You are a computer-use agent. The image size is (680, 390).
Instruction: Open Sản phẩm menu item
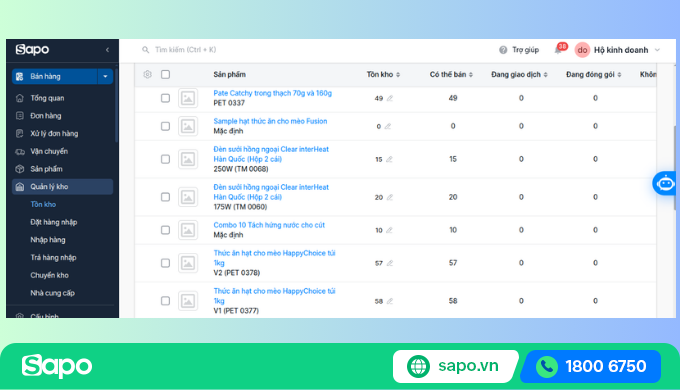[x=46, y=169]
